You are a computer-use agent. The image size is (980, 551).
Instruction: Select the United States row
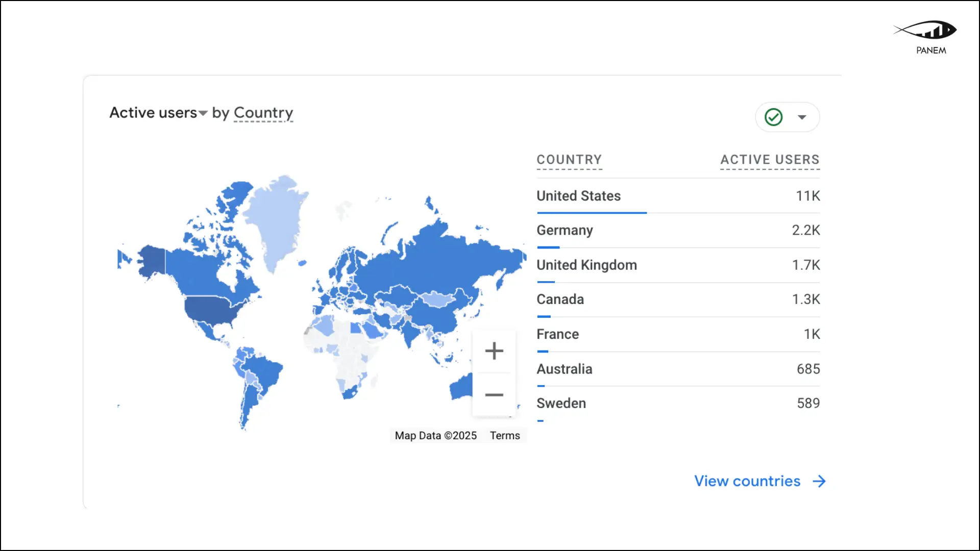(x=578, y=196)
